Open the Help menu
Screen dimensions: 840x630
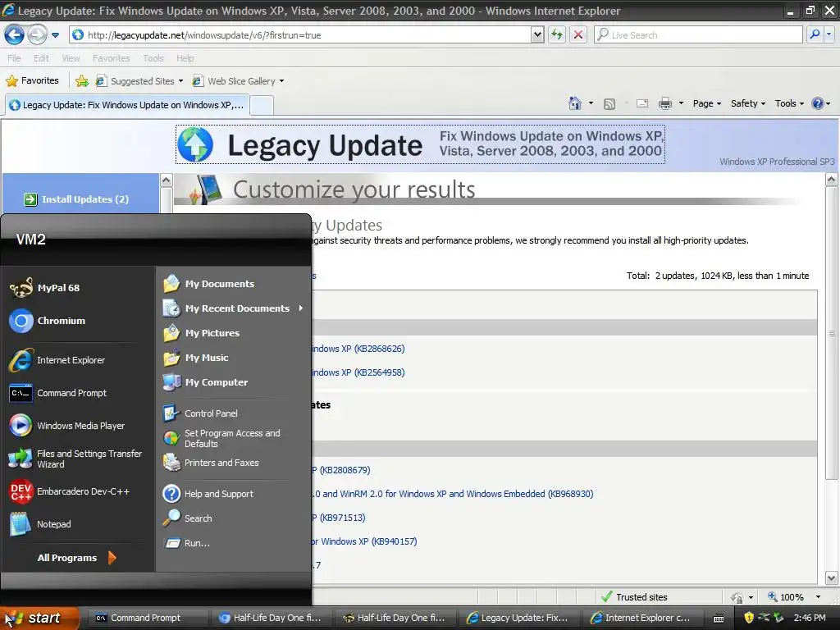(185, 58)
